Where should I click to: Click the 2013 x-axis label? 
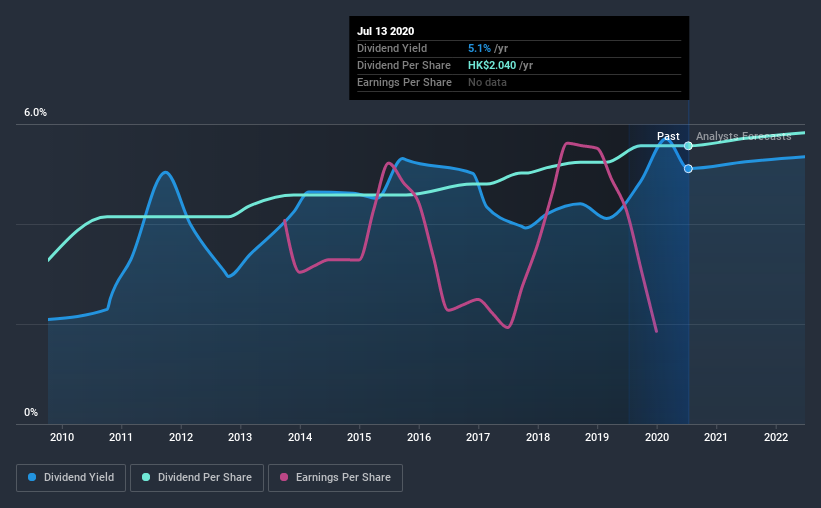pos(240,437)
